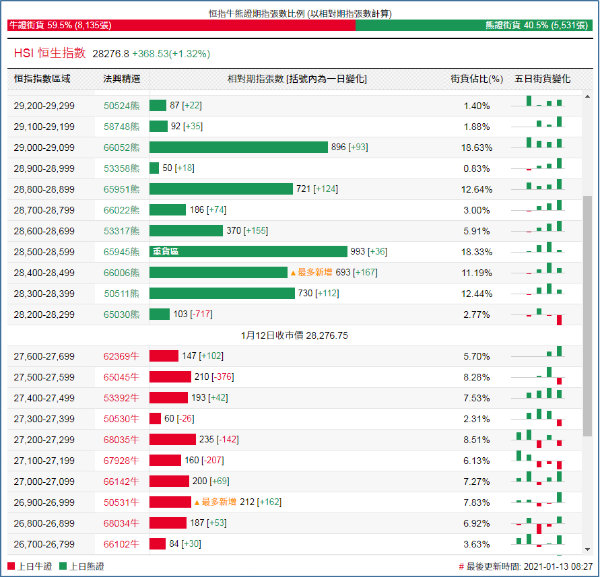This screenshot has height=577, width=600.
Task: Click the 法興精選 column header
Action: click(122, 79)
